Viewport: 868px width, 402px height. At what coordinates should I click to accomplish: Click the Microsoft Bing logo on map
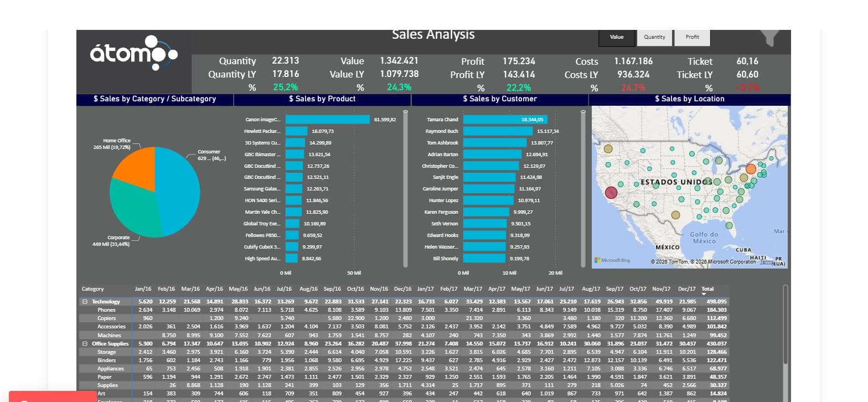click(x=612, y=260)
